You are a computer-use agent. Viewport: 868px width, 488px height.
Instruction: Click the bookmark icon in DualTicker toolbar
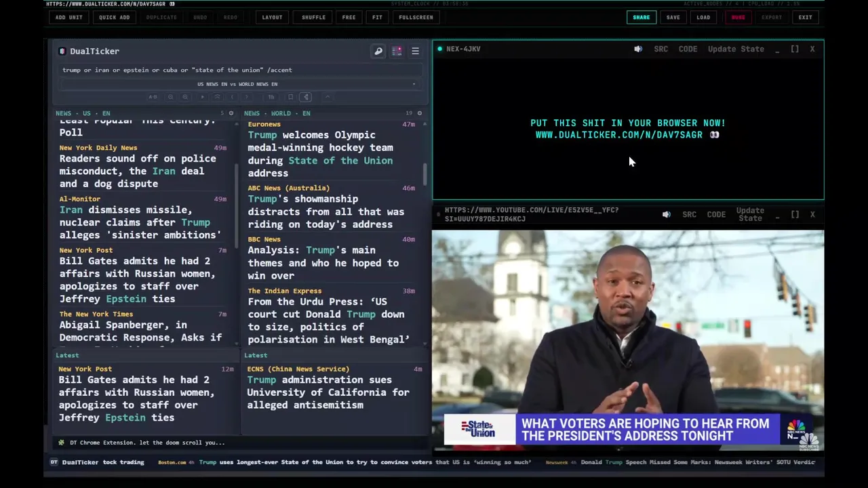(x=291, y=97)
